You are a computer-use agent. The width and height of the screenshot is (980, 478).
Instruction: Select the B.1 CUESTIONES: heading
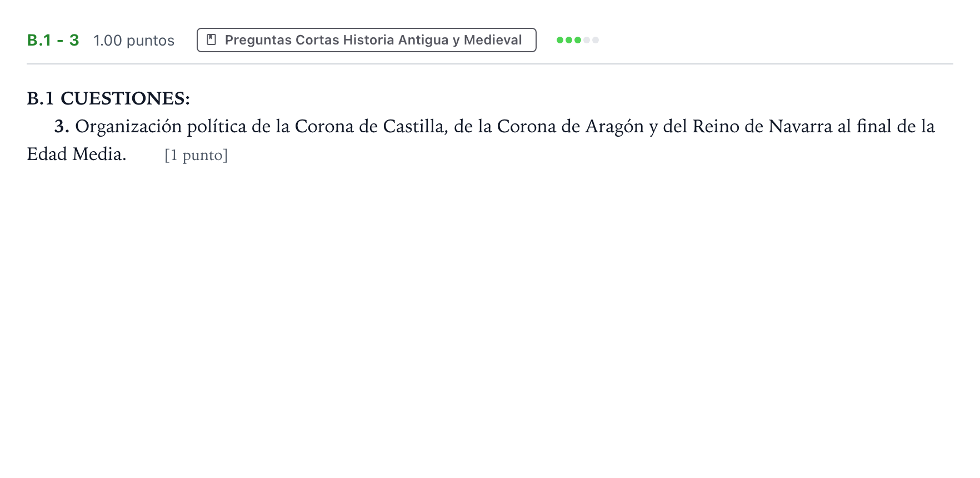(x=108, y=98)
